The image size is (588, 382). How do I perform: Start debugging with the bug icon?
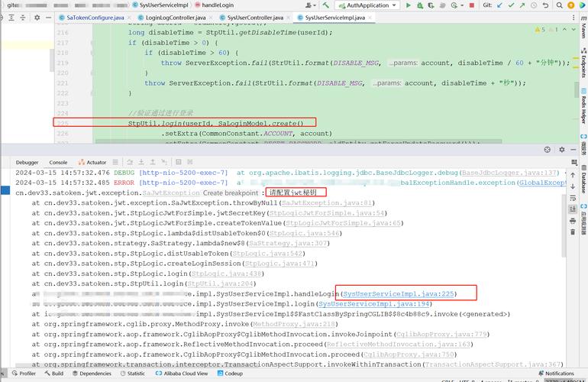(422, 5)
